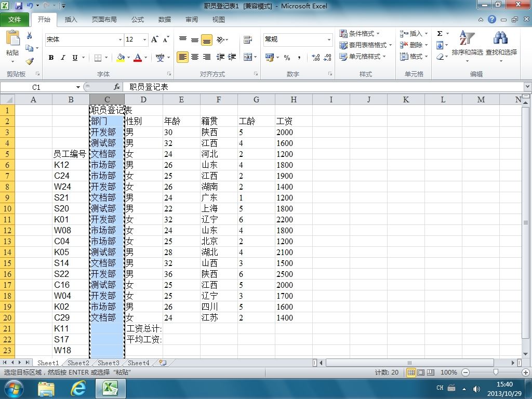The image size is (532, 399).
Task: Click Decrease Decimal icon
Action: coord(327,58)
